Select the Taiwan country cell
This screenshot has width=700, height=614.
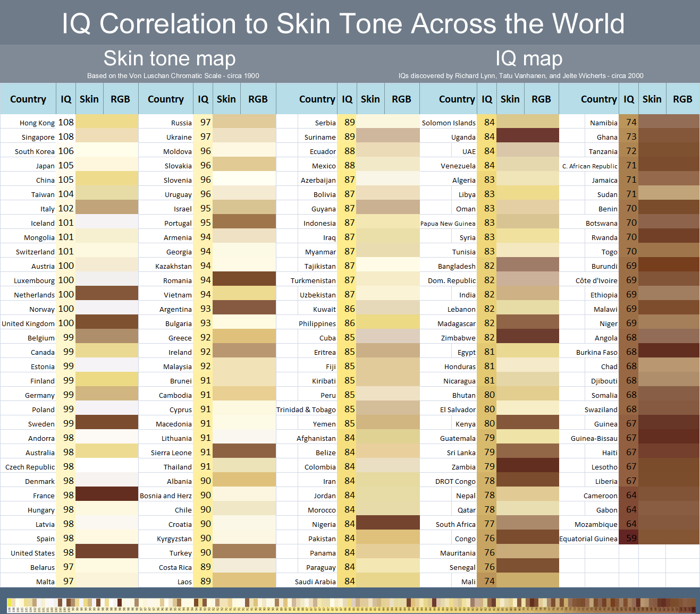(28, 194)
